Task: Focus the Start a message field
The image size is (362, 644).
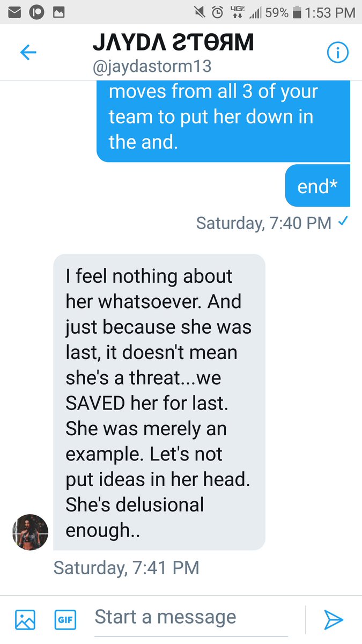Action: 191,618
